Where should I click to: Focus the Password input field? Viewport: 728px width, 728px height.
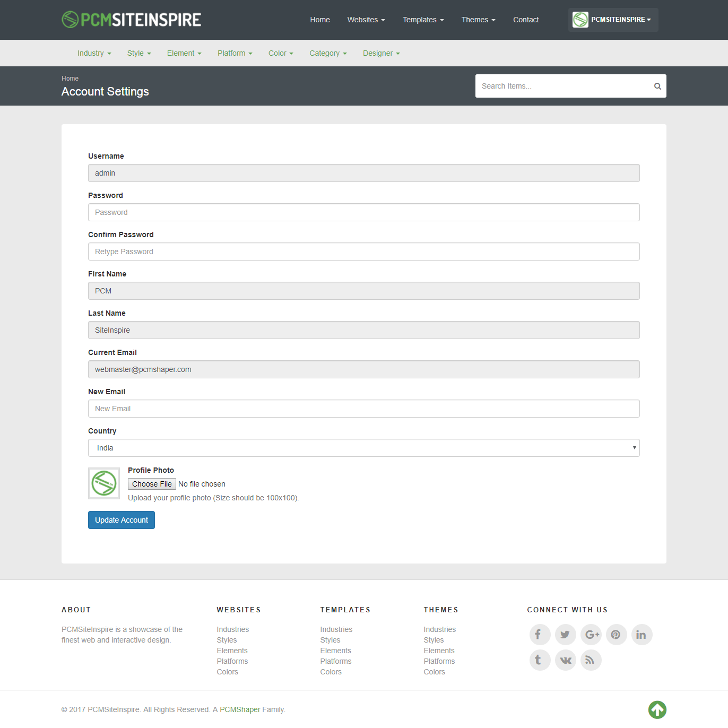pos(364,212)
